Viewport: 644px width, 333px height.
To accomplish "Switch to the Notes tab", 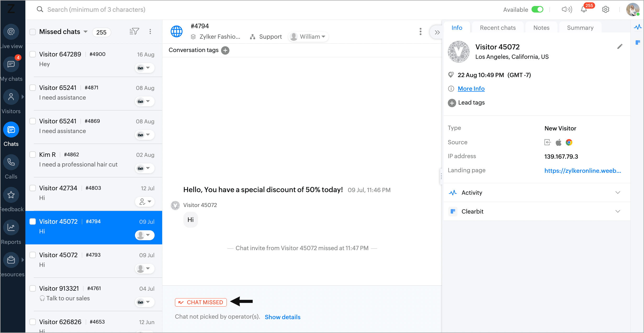I will tap(541, 28).
